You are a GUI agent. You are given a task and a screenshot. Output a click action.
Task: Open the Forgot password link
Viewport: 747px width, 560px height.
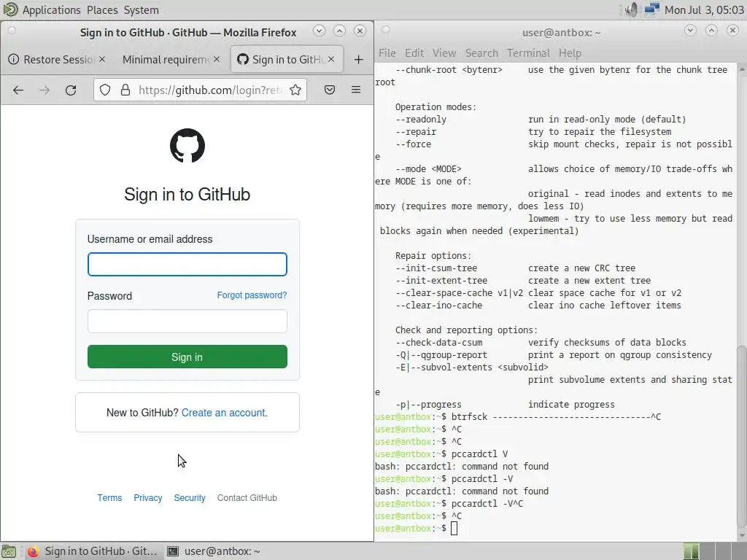[x=252, y=295]
